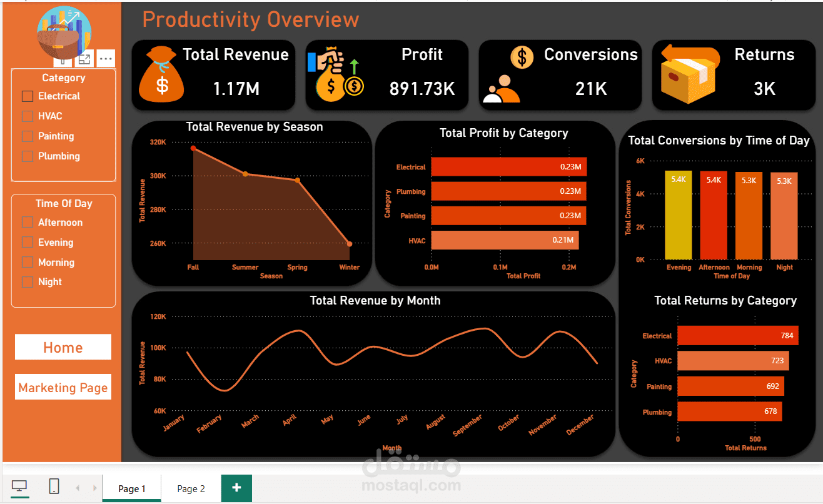Check the Electrical category checkbox
Screen dimensions: 823x504
[27, 96]
